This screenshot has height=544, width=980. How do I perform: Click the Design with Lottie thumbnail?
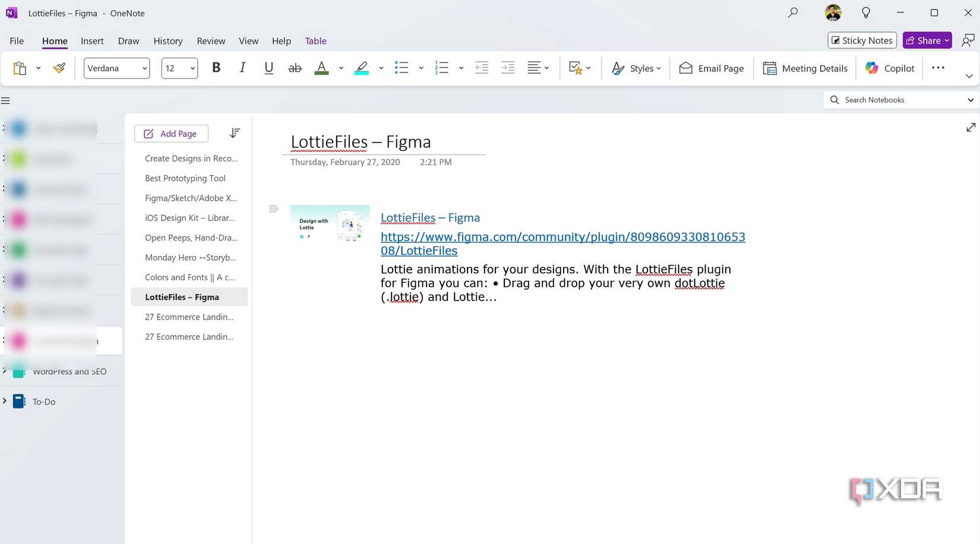click(x=330, y=223)
